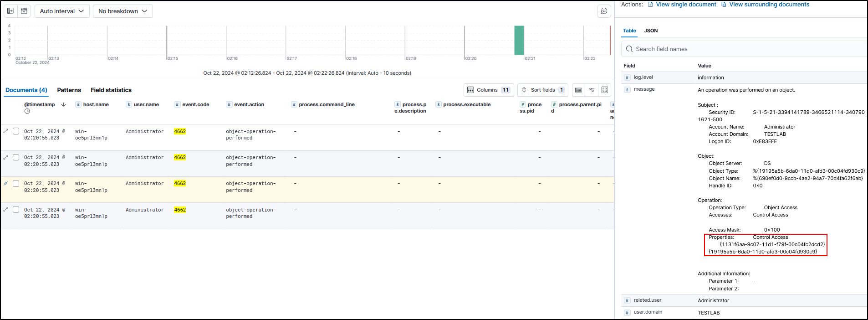Image resolution: width=868 pixels, height=320 pixels.
Task: Expand the first document row details
Action: 6,131
